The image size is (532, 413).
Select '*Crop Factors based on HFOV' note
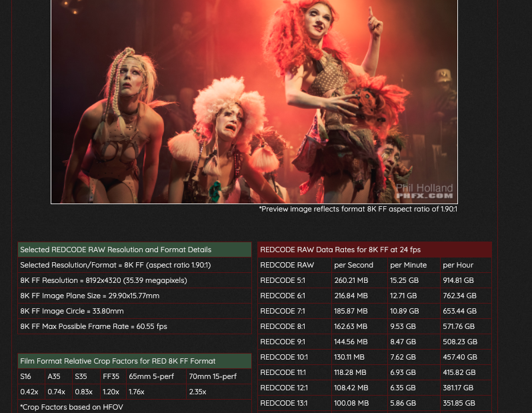tap(135, 407)
